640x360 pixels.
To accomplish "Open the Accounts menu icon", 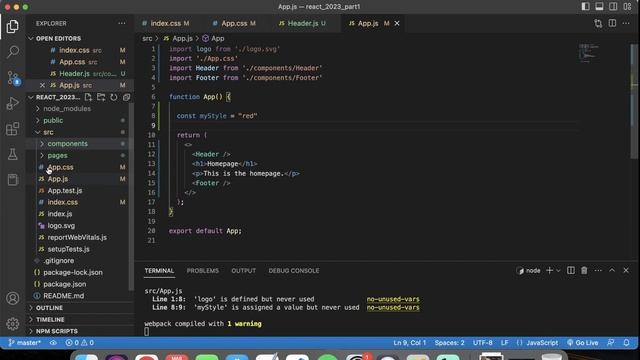I will (x=13, y=298).
